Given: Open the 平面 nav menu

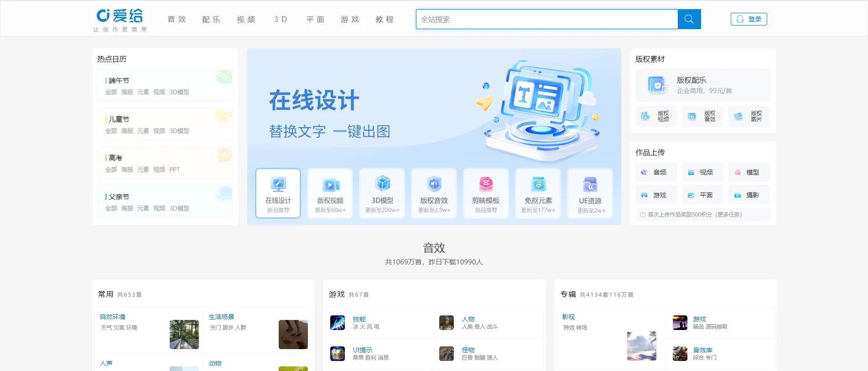Looking at the screenshot, I should tap(315, 19).
